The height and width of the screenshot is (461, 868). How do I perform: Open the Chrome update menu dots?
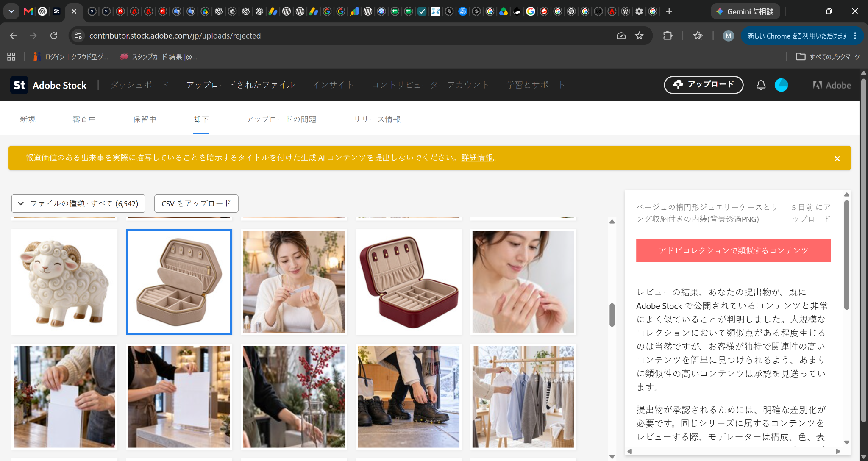[x=855, y=36]
